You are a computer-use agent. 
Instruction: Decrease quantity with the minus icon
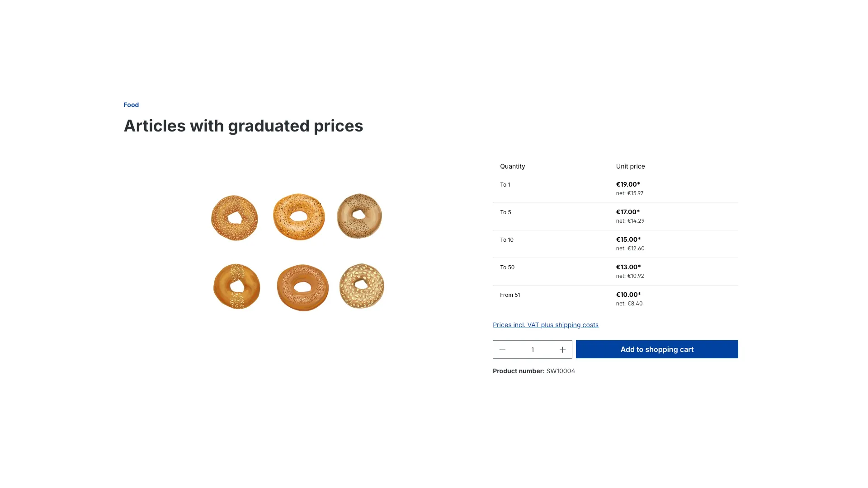tap(502, 350)
